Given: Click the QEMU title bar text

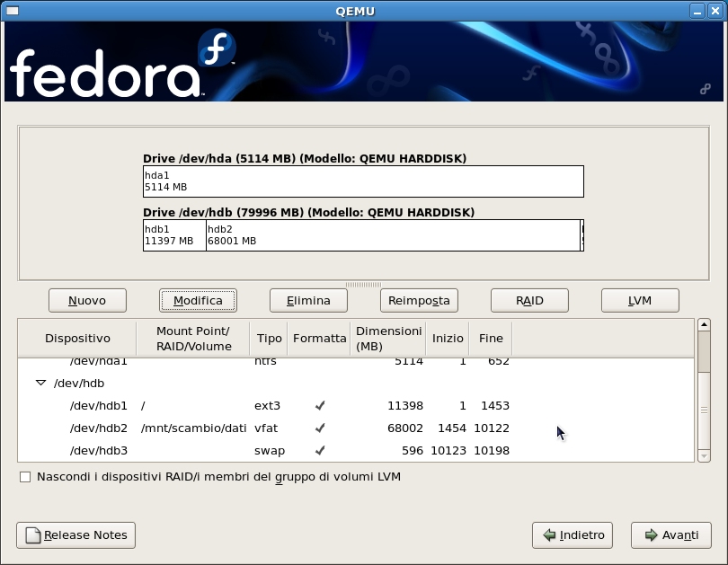Looking at the screenshot, I should [x=355, y=11].
